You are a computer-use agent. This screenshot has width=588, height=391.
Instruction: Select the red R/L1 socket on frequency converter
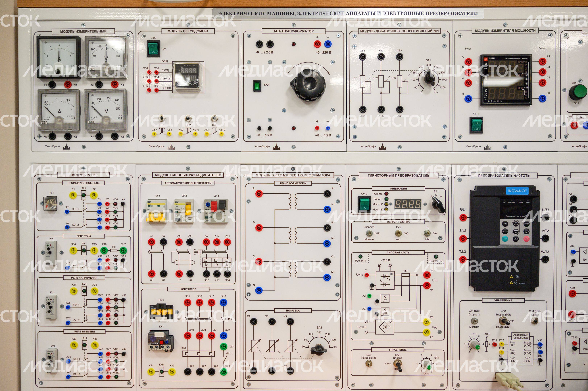[x=463, y=218]
